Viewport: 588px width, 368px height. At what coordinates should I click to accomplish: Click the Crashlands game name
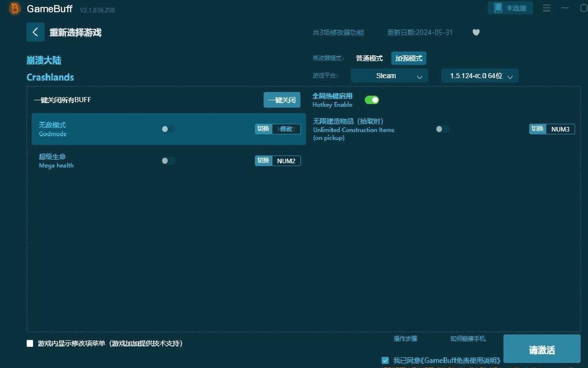[x=50, y=77]
